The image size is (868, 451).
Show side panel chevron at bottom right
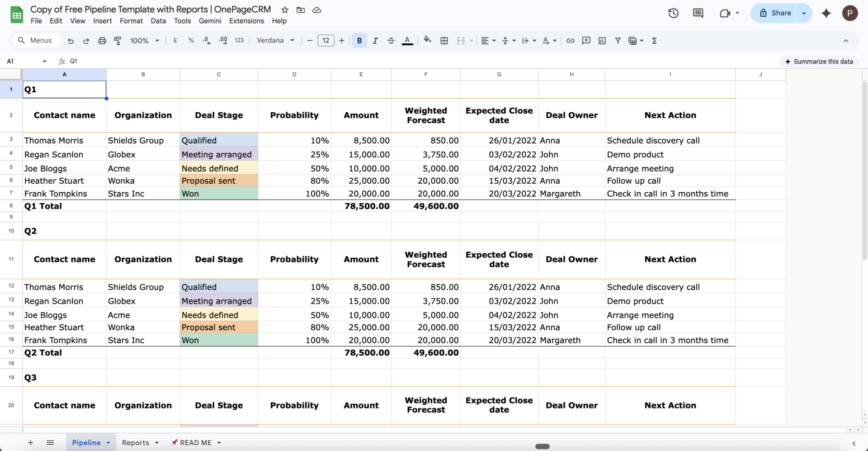pyautogui.click(x=854, y=443)
